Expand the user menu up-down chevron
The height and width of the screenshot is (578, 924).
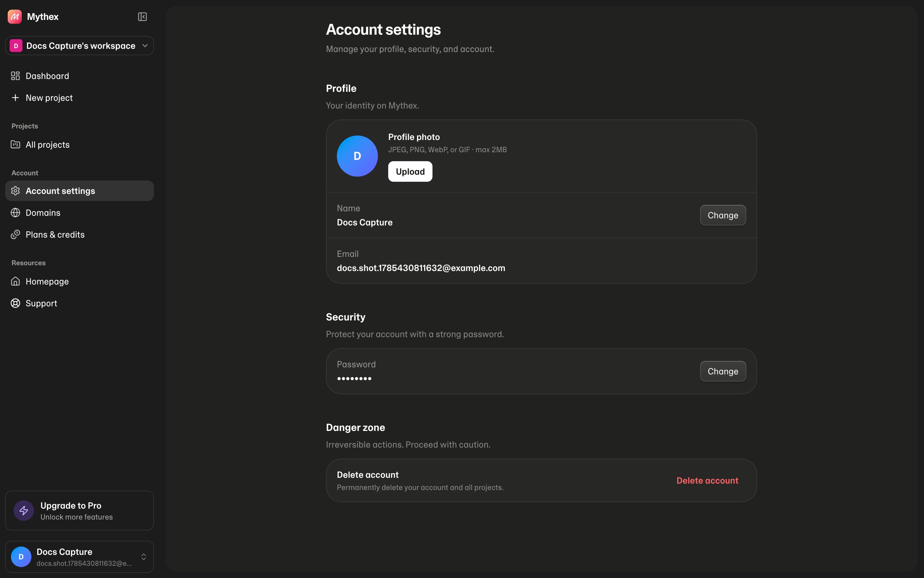(143, 556)
